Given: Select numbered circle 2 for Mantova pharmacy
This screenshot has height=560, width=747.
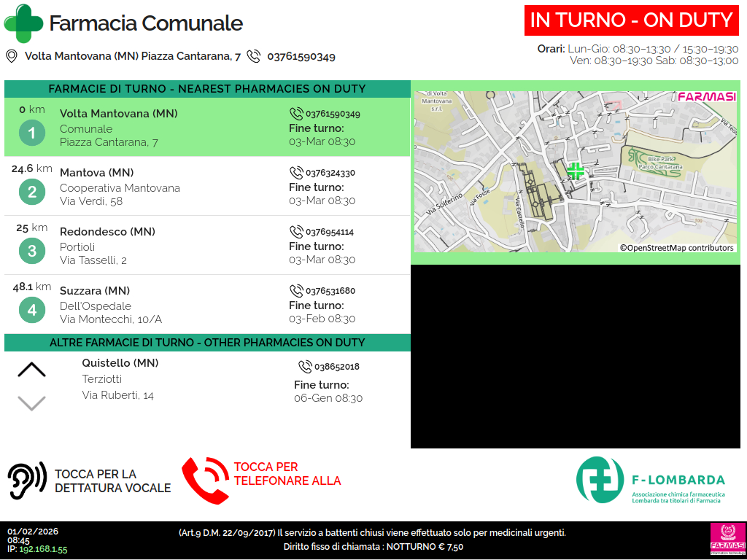Looking at the screenshot, I should [x=32, y=192].
